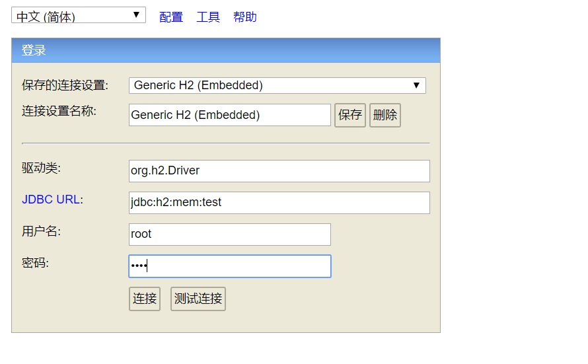Click the 测试连接 button

[198, 299]
